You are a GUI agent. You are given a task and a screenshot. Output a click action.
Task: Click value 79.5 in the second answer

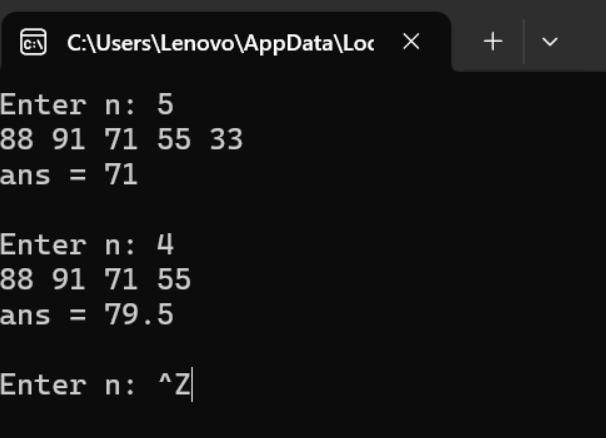[139, 315]
